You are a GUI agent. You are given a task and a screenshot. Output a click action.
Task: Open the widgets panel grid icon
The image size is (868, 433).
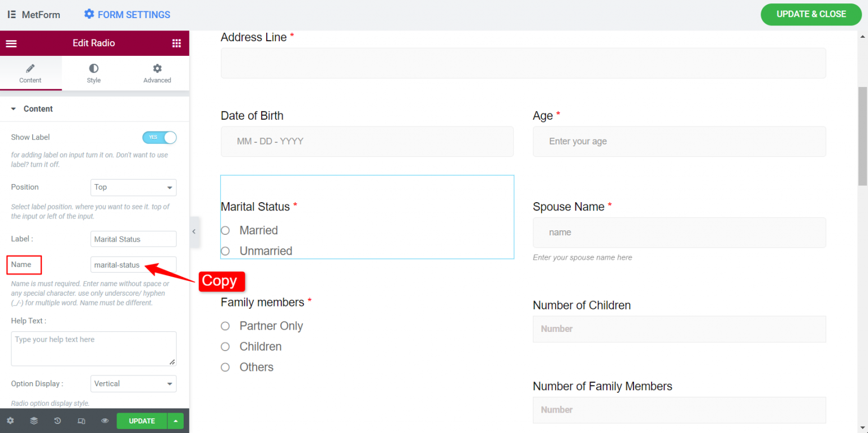click(176, 43)
